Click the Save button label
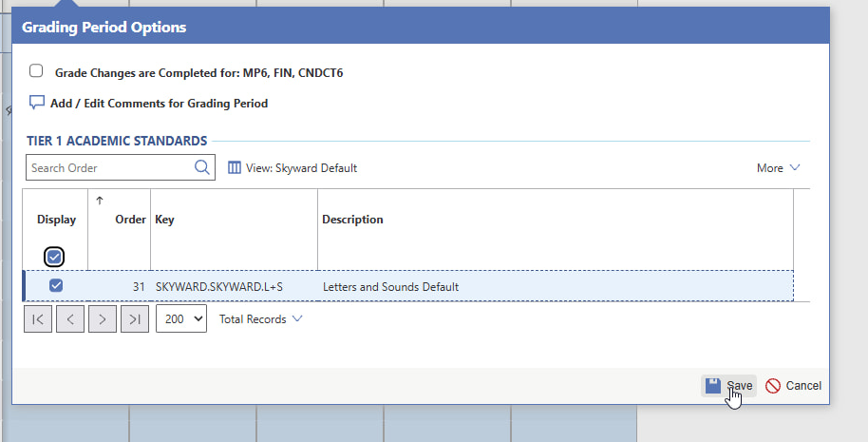Image resolution: width=868 pixels, height=442 pixels. (x=740, y=386)
